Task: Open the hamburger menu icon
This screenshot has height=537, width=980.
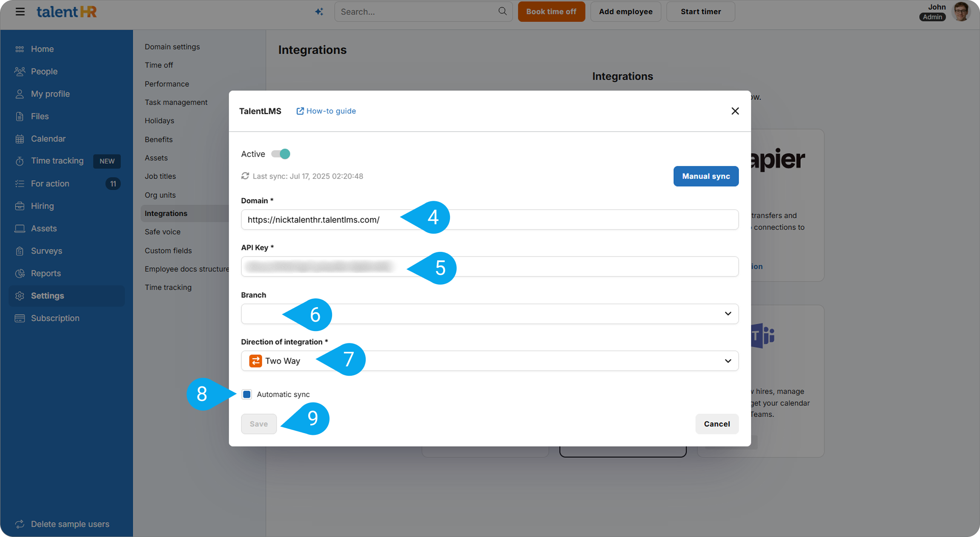Action: point(20,11)
